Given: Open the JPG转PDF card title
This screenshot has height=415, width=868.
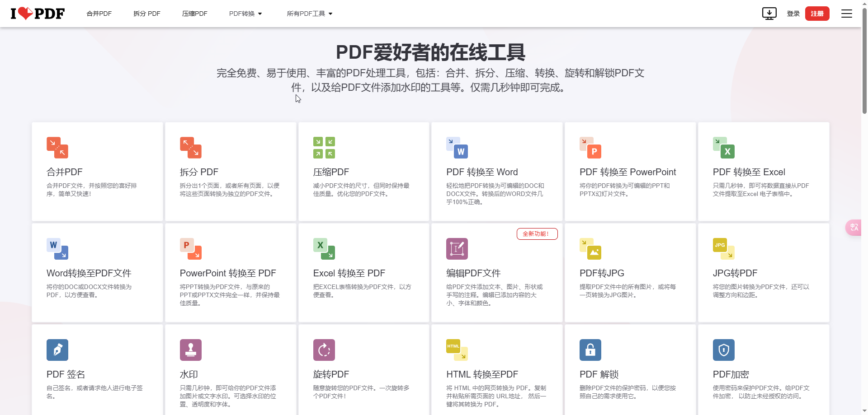Looking at the screenshot, I should click(x=735, y=273).
